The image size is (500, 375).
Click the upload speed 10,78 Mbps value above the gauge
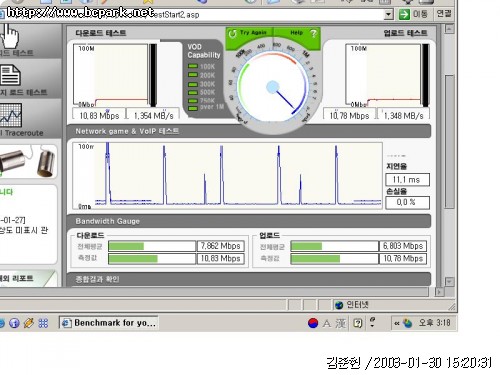pyautogui.click(x=349, y=115)
